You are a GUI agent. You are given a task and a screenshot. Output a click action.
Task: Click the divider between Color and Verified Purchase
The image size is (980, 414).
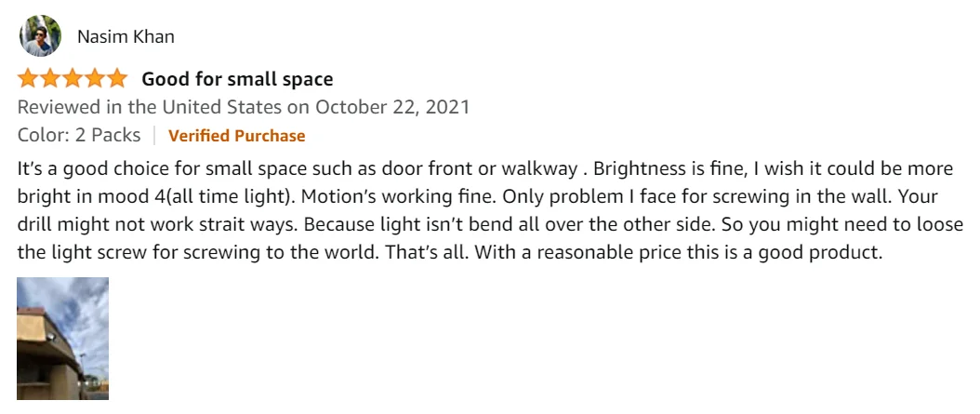(154, 136)
